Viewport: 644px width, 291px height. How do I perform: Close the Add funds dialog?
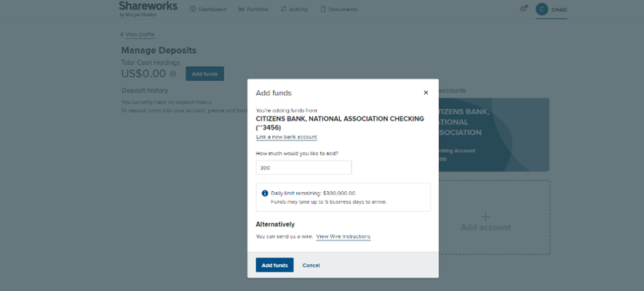[426, 92]
